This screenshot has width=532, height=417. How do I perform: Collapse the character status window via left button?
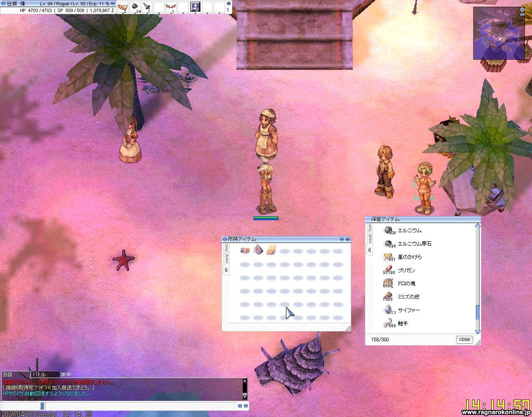3,3
